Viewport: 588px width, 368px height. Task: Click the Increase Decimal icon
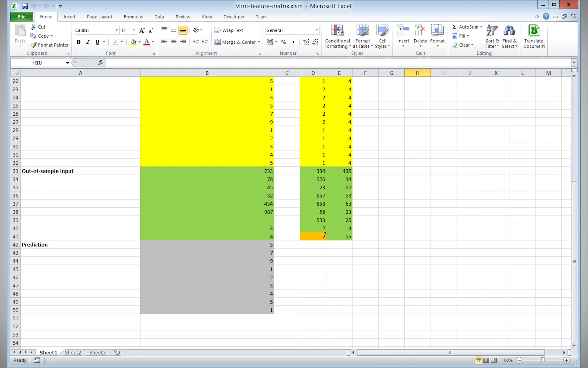[306, 42]
